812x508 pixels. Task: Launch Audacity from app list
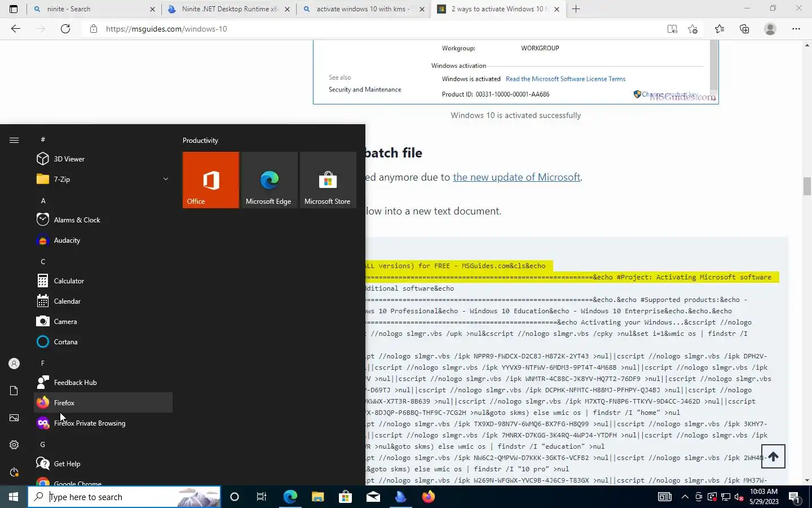[x=103, y=240]
